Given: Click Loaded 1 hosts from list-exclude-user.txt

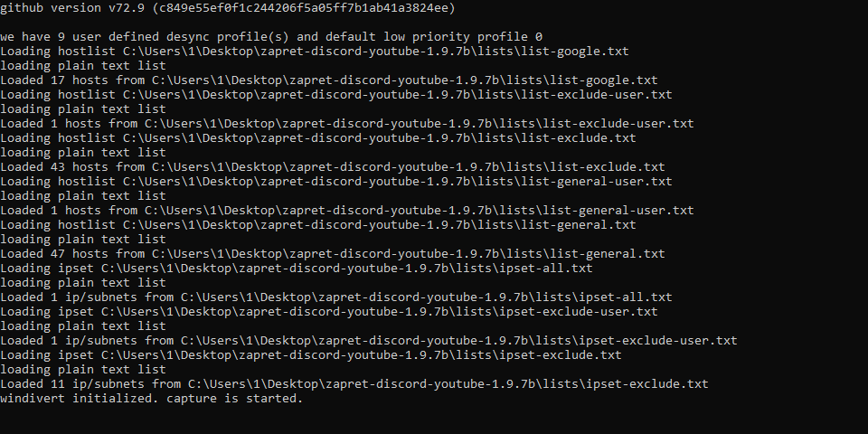Looking at the screenshot, I should point(346,124).
